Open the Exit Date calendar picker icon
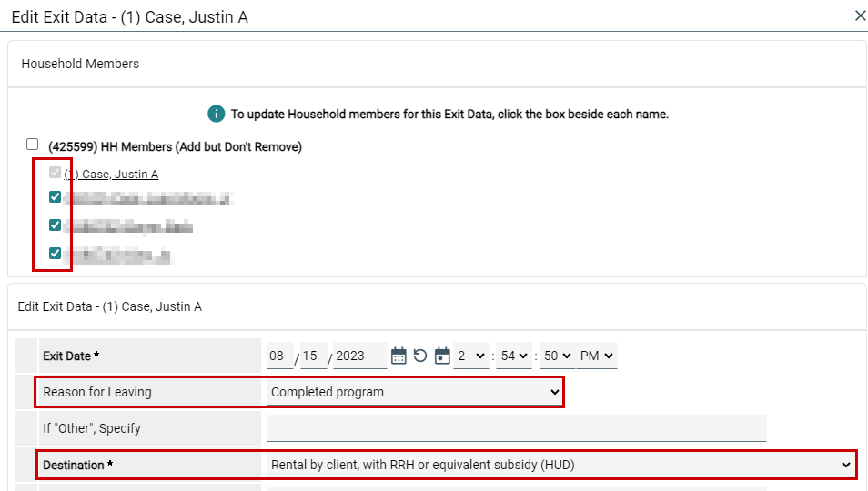 (399, 356)
